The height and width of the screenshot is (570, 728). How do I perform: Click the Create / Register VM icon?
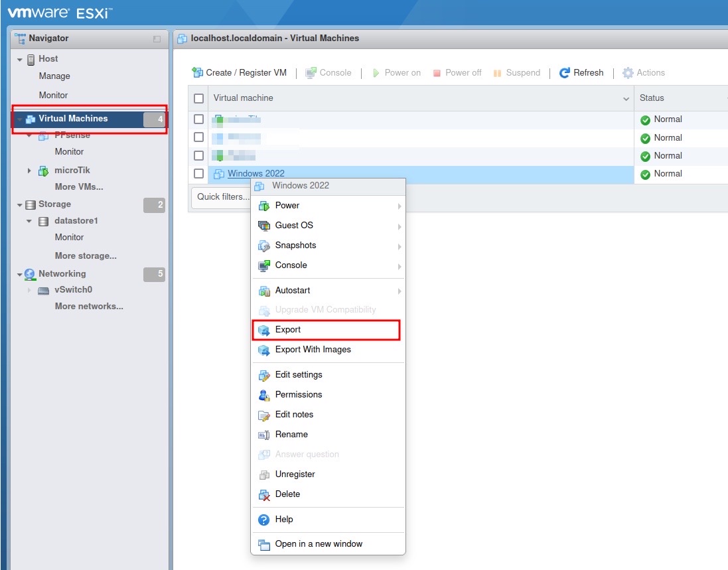point(197,73)
